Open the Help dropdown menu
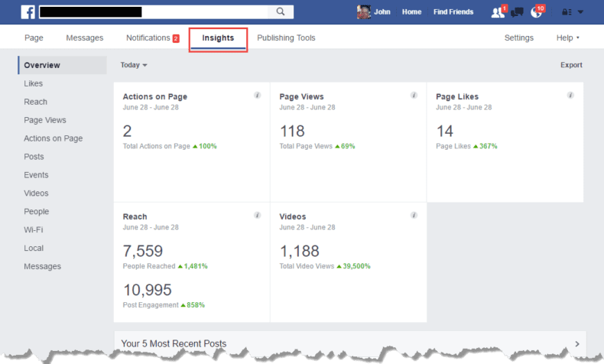Screen dimensions: 604x364 tap(567, 38)
